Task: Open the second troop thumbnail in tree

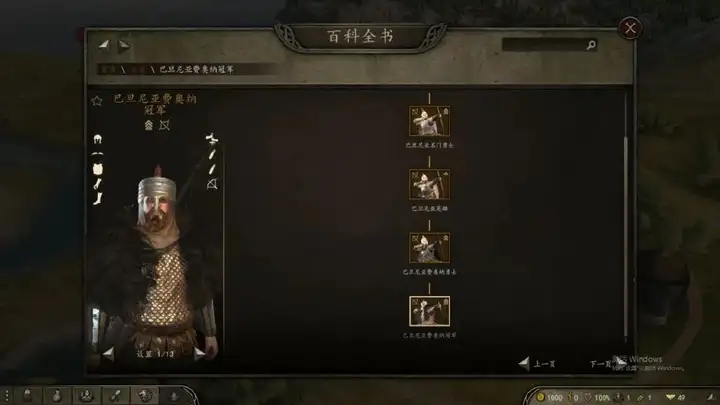Action: [x=429, y=184]
